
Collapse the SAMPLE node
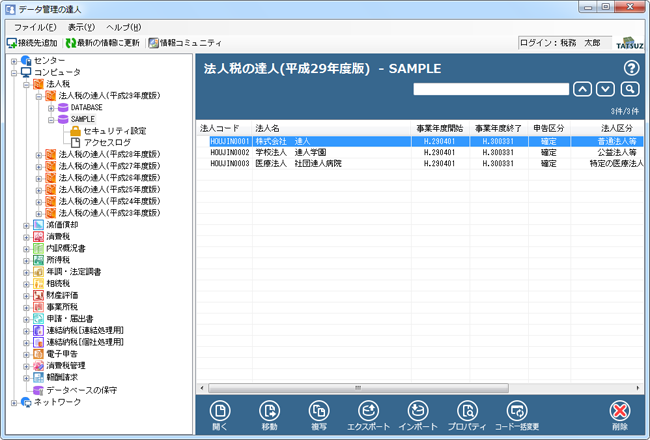pyautogui.click(x=51, y=120)
